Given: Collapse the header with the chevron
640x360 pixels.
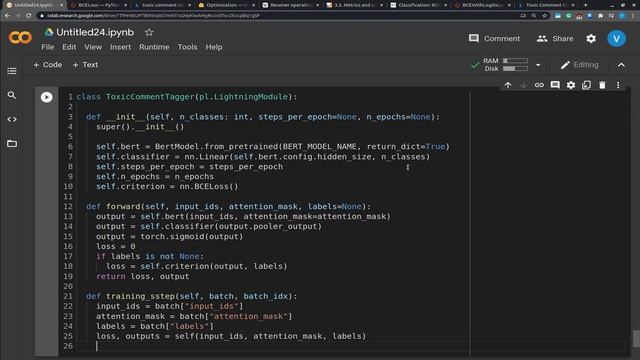Looking at the screenshot, I should click(x=621, y=65).
